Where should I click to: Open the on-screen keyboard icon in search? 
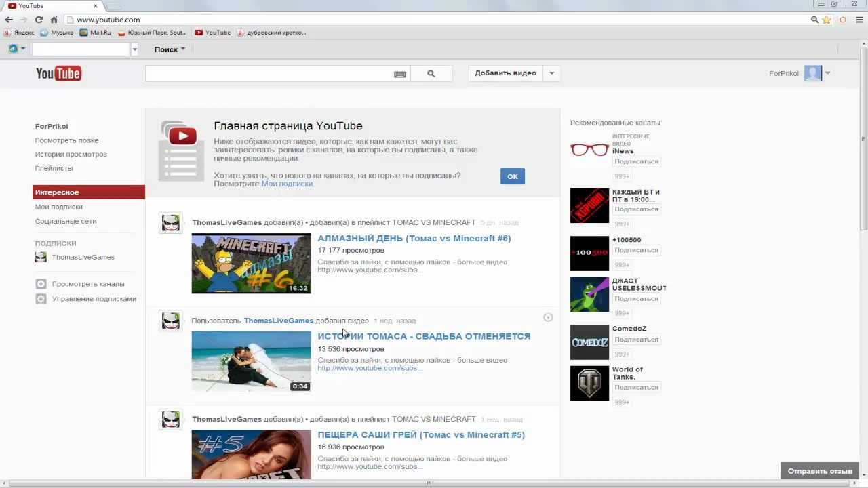click(400, 74)
